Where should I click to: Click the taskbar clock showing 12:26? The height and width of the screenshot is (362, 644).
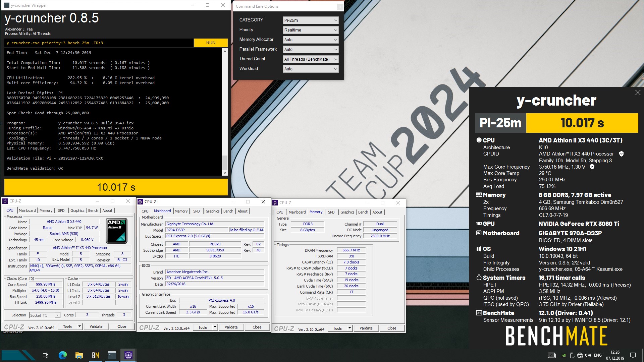pyautogui.click(x=615, y=355)
